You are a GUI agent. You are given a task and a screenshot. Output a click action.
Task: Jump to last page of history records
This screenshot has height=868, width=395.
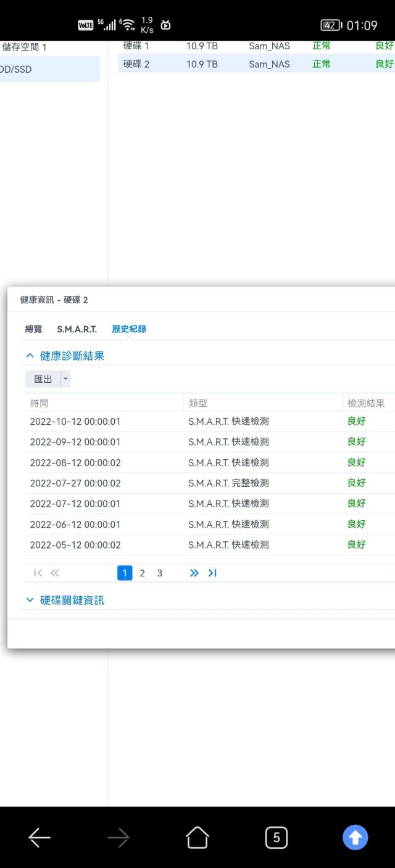point(212,573)
